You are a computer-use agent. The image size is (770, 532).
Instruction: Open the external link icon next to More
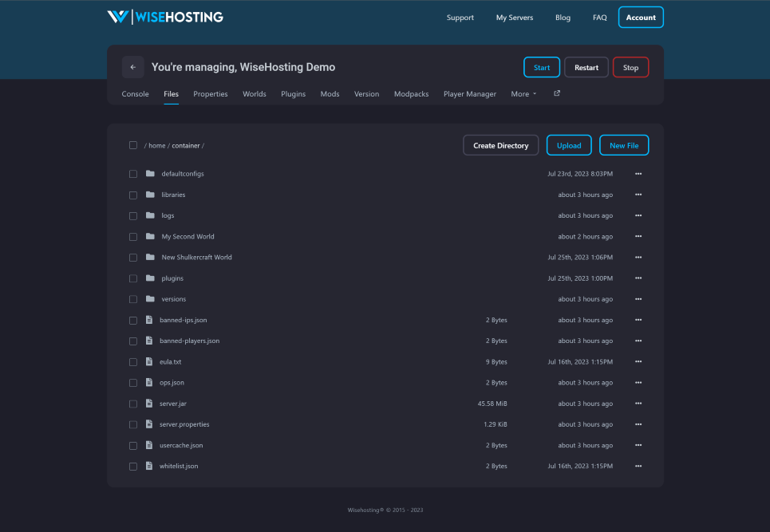[x=556, y=93]
